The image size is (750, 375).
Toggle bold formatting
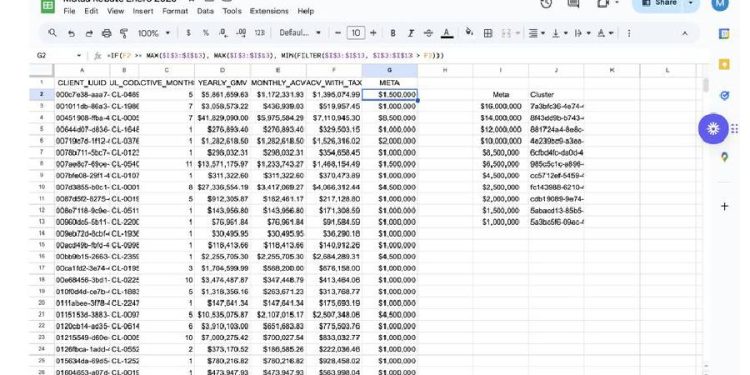(x=393, y=33)
